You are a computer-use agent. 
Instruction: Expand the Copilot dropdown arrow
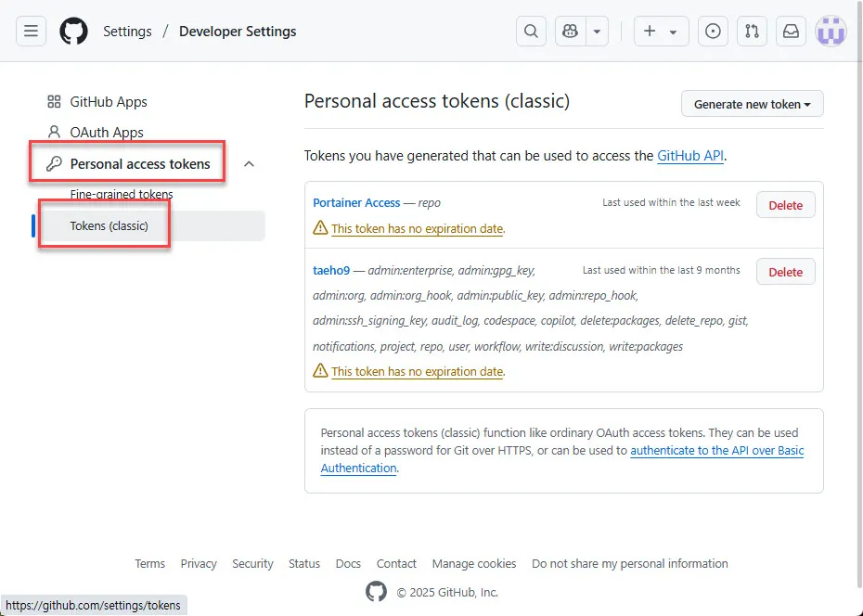[x=597, y=31]
